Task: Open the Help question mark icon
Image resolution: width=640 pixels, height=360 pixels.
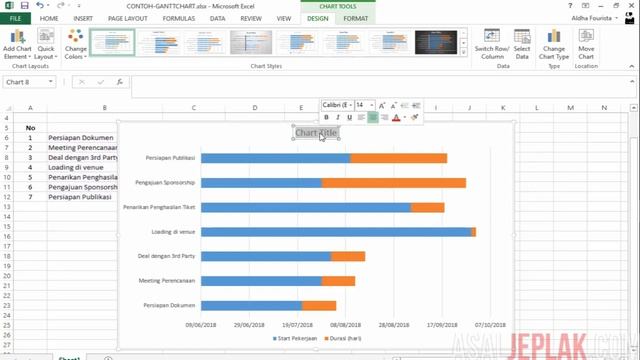Action: tap(570, 6)
